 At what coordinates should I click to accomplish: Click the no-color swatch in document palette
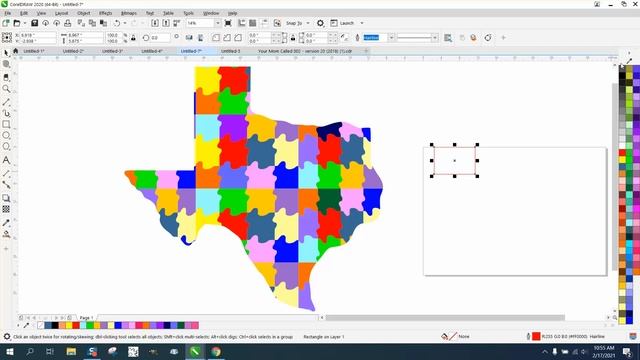pos(40,325)
